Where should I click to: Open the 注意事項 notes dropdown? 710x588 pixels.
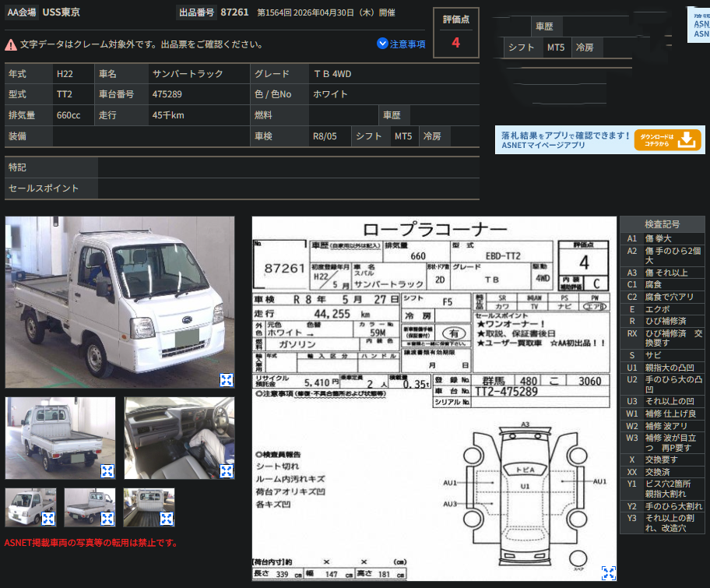pyautogui.click(x=401, y=44)
